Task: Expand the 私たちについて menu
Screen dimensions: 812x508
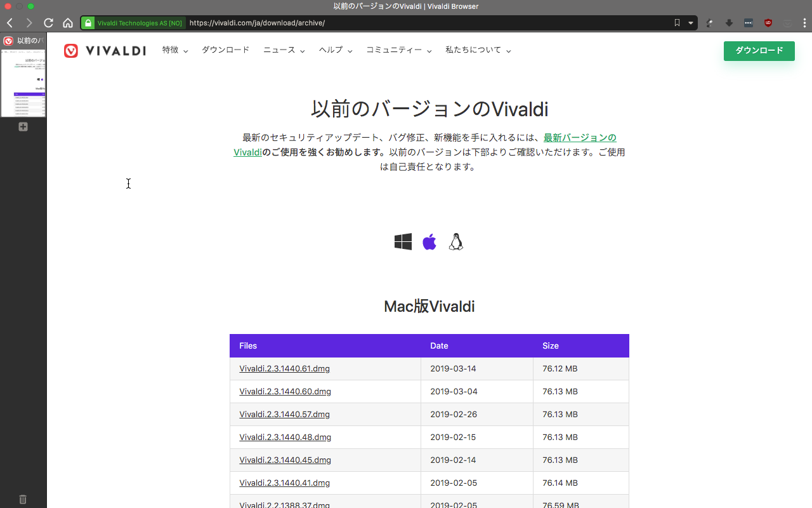Action: (478, 50)
